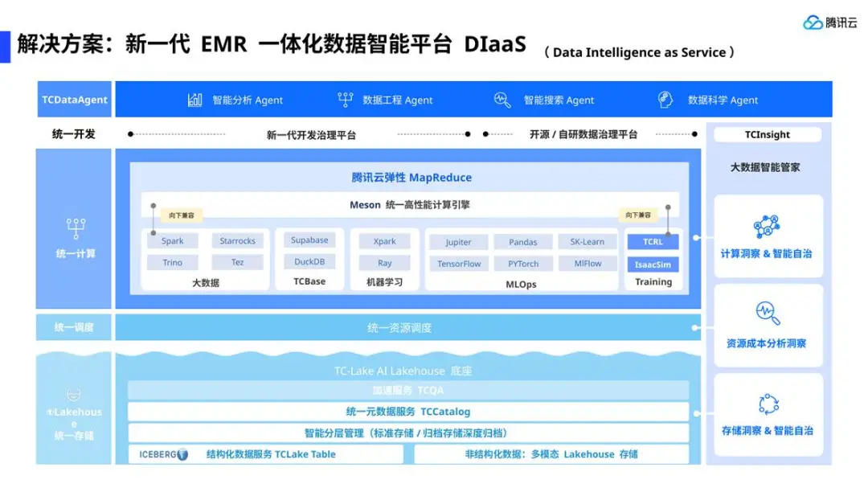The height and width of the screenshot is (488, 868).
Task: Click the slide title 解决方案 heading
Action: click(x=272, y=44)
